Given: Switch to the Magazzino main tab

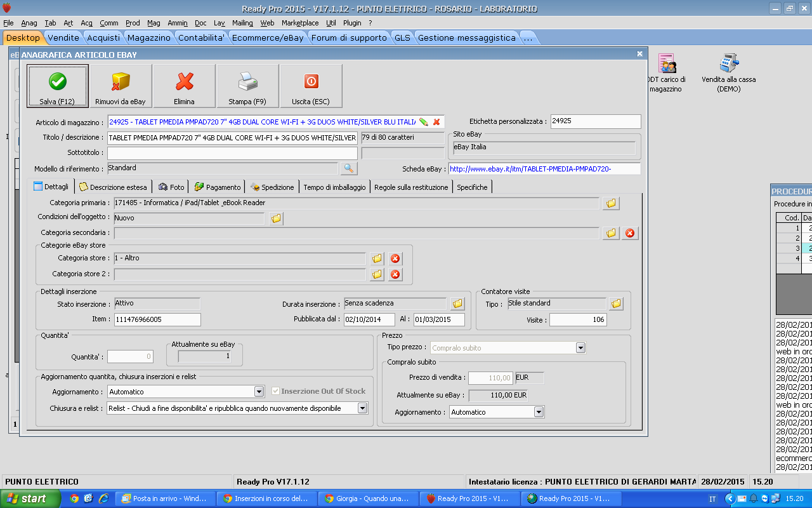Looking at the screenshot, I should point(149,38).
